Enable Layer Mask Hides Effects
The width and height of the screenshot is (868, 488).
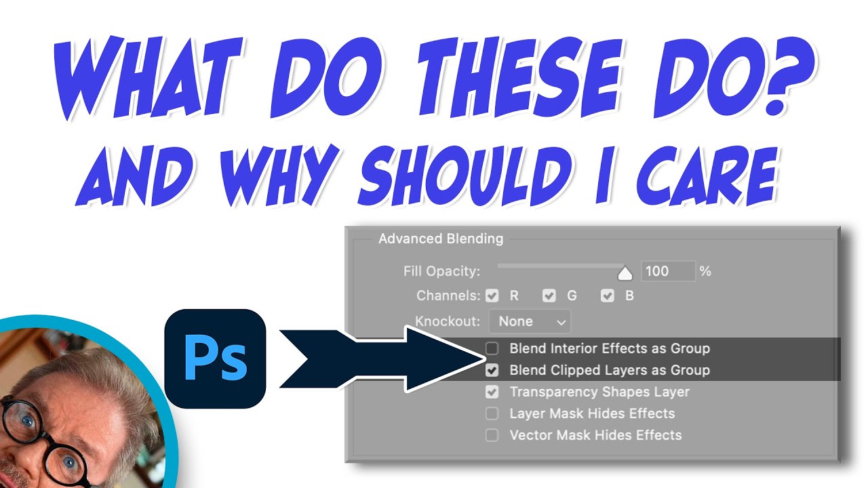[492, 414]
